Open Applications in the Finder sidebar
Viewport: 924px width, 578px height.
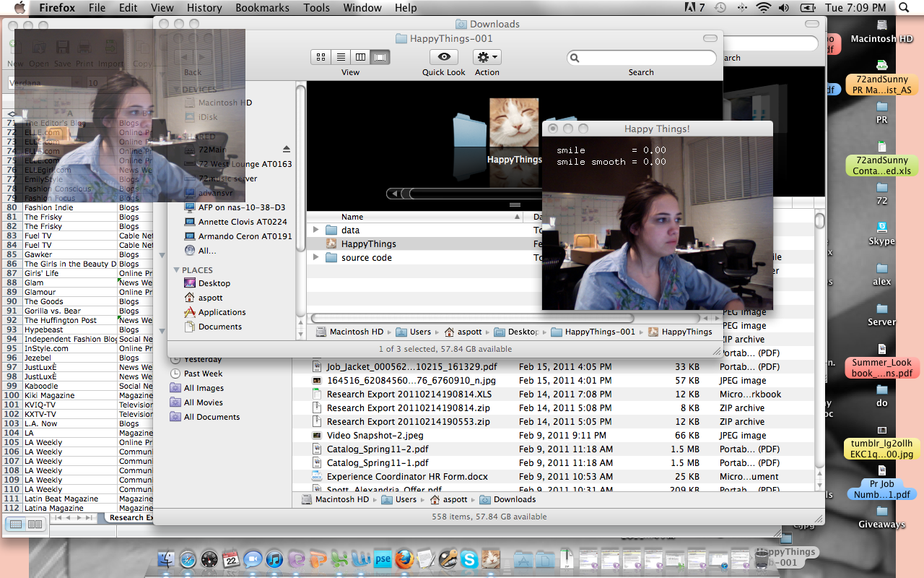[x=222, y=312]
